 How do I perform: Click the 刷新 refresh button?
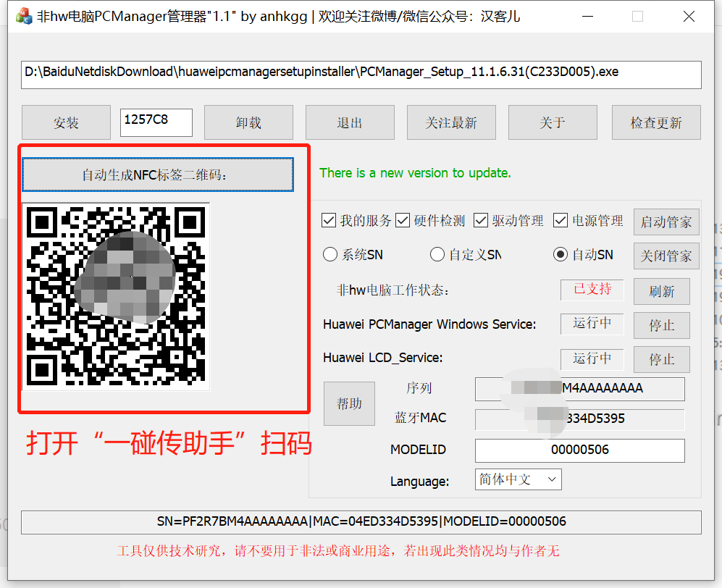(662, 291)
